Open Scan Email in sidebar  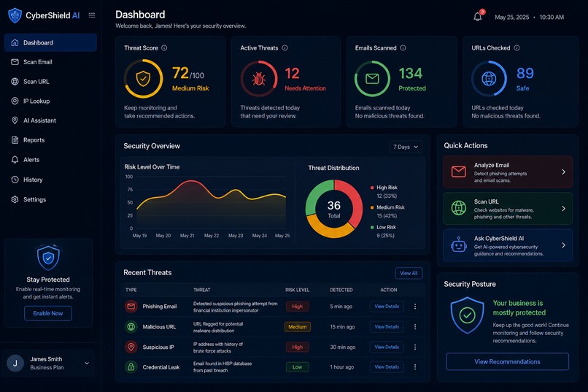pyautogui.click(x=50, y=62)
